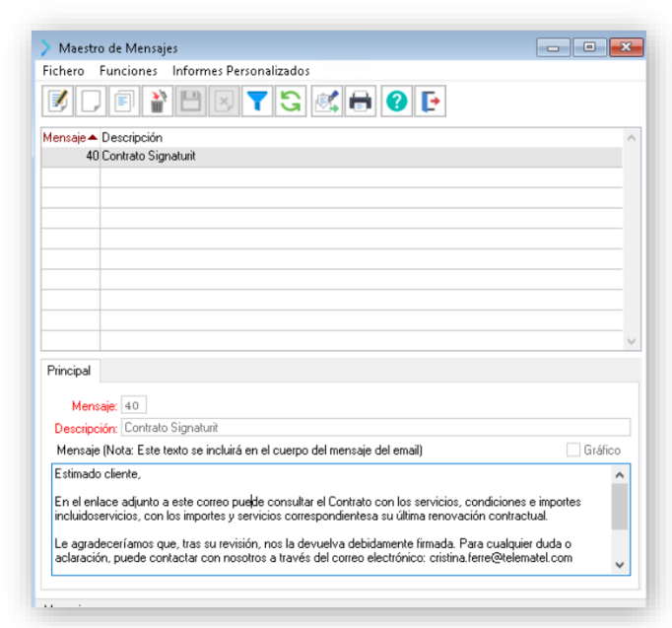Click the Mensaje number field showing 40
Image resolution: width=672 pixels, height=628 pixels.
click(x=134, y=405)
